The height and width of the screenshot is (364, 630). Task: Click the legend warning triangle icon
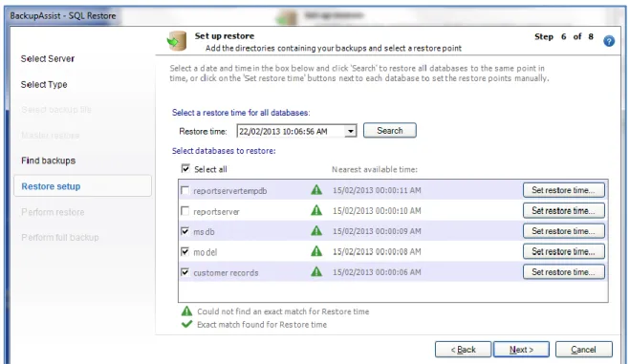186,311
